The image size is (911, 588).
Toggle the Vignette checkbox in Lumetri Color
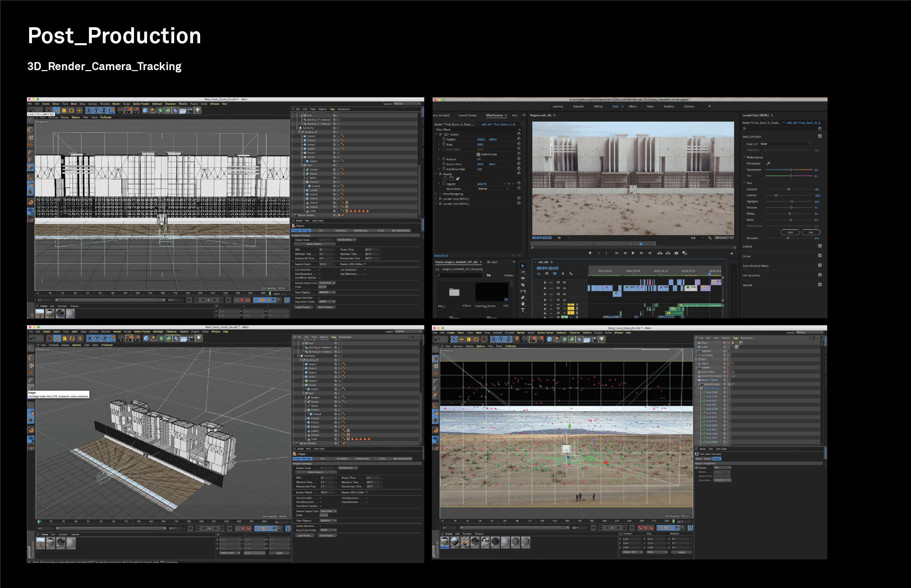click(820, 284)
